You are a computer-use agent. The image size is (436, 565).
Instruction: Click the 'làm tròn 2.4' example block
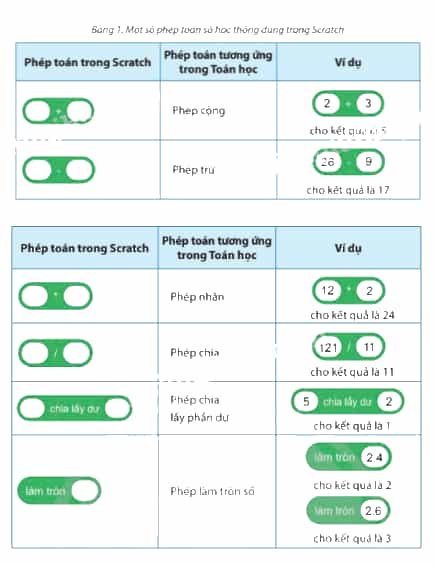(348, 457)
